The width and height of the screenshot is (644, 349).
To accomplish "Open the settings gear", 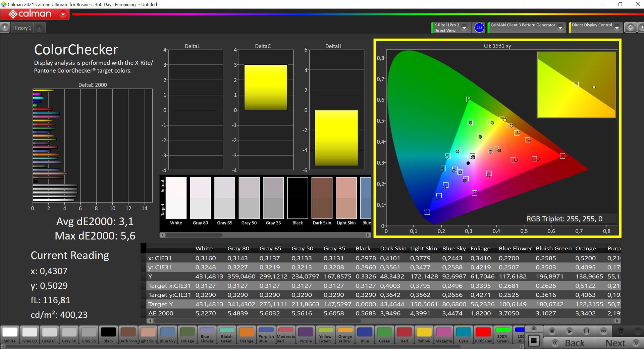I will tap(630, 28).
